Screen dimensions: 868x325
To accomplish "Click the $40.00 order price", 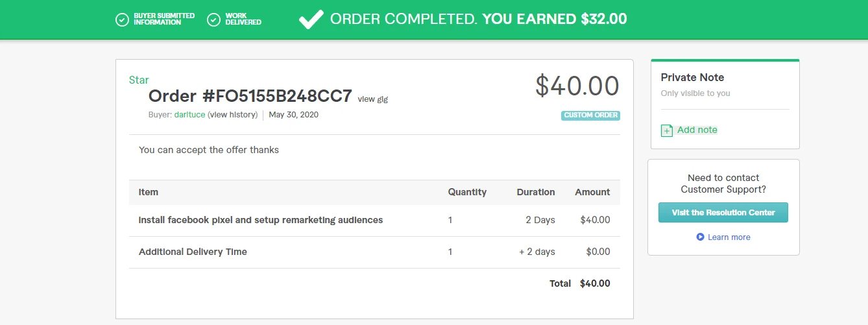I will pyautogui.click(x=577, y=86).
